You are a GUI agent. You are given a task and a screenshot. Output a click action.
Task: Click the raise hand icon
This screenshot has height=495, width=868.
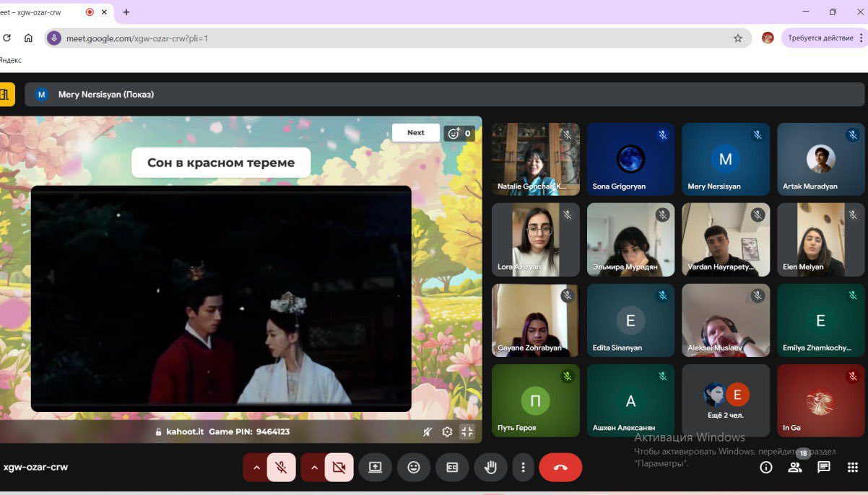tap(490, 468)
